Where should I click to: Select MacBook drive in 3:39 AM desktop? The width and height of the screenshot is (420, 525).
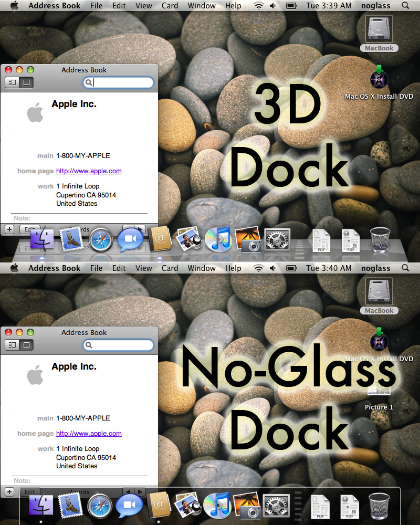[x=379, y=34]
